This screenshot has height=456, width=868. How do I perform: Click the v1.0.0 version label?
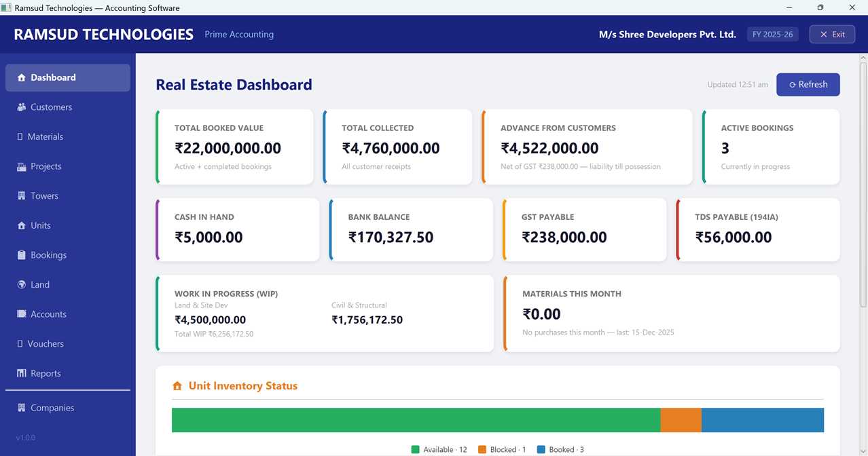pos(26,438)
